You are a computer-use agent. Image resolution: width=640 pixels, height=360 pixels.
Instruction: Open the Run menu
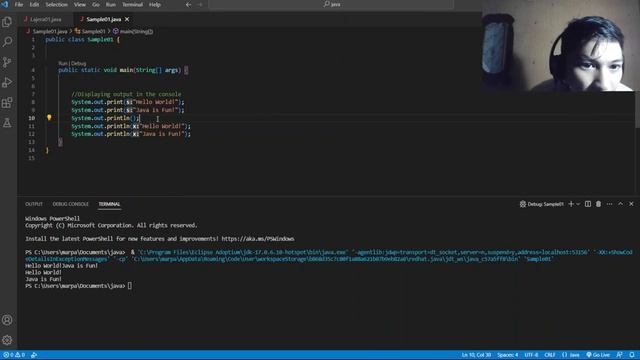111,4
